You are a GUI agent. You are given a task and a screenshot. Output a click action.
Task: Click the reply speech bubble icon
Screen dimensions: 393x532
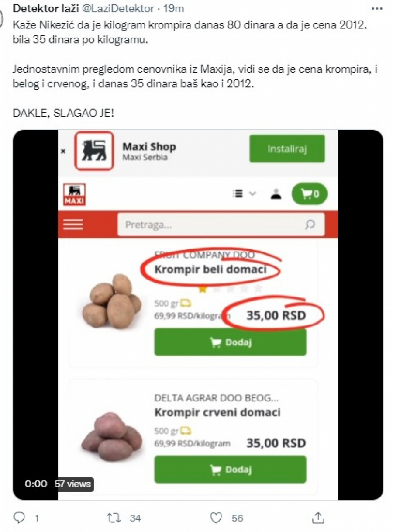(x=20, y=518)
